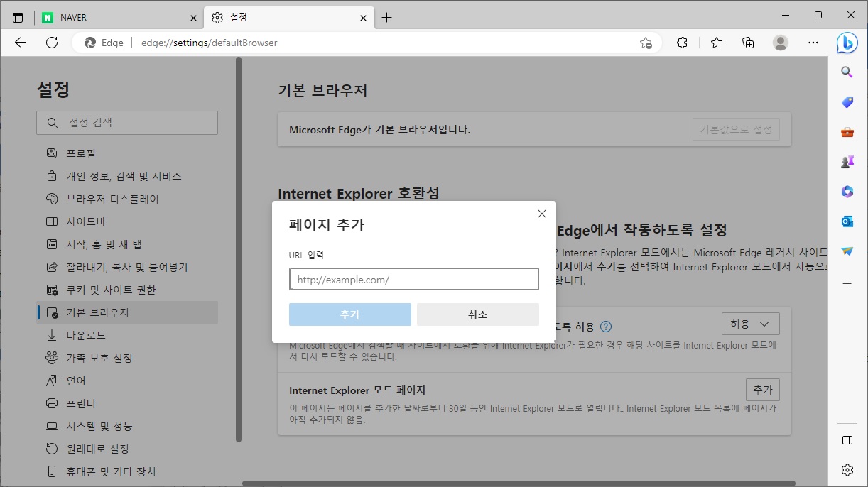
Task: Select the 설정 tab
Action: (x=289, y=18)
